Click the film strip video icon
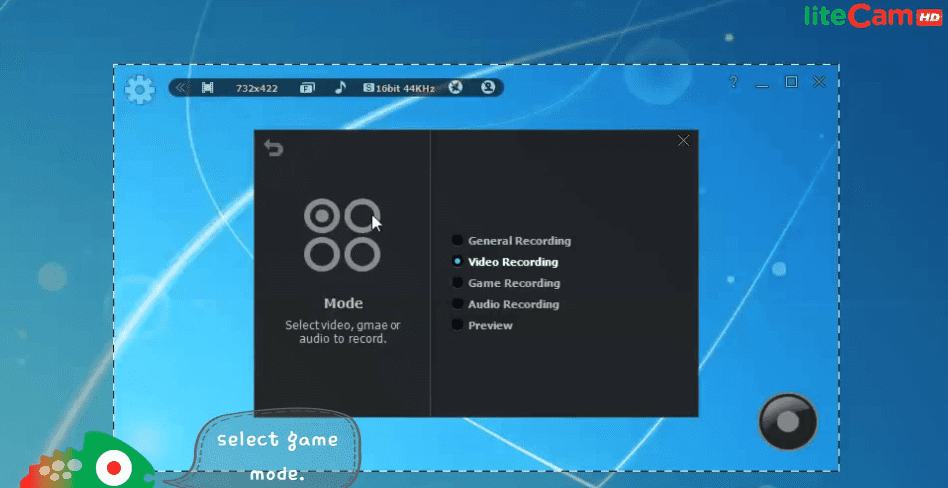 207,88
